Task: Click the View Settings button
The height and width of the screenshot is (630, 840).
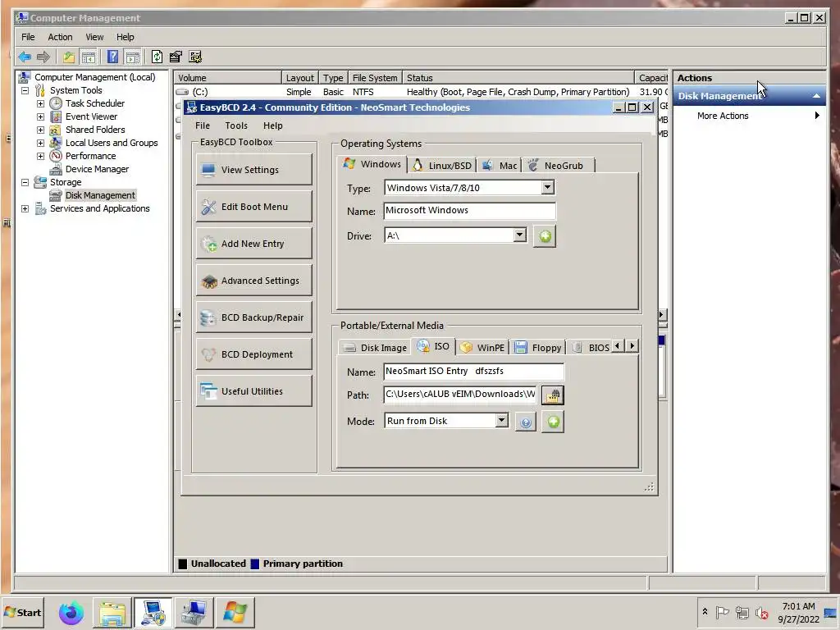Action: click(254, 170)
